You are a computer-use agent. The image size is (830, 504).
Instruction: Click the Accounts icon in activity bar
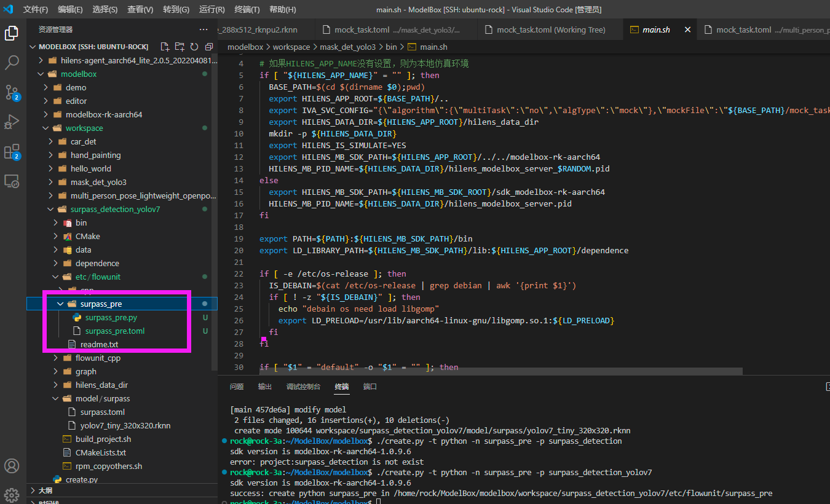click(x=12, y=465)
